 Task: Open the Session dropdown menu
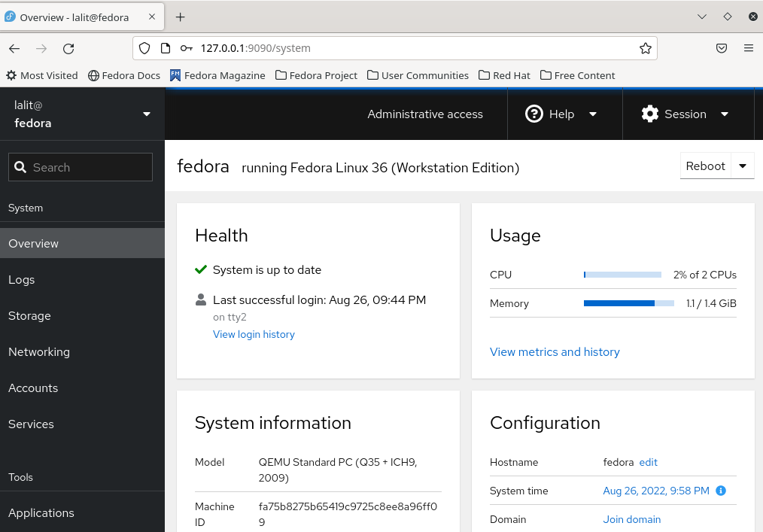pos(685,114)
